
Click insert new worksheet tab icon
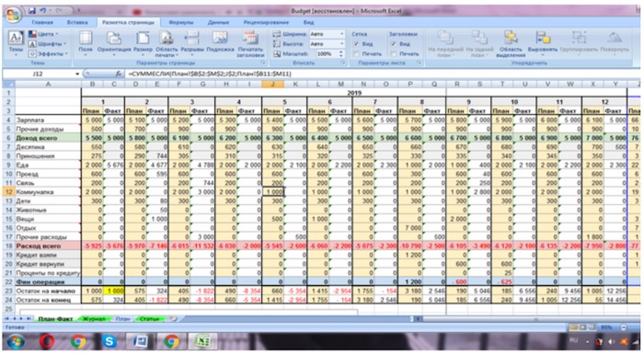pyautogui.click(x=173, y=319)
